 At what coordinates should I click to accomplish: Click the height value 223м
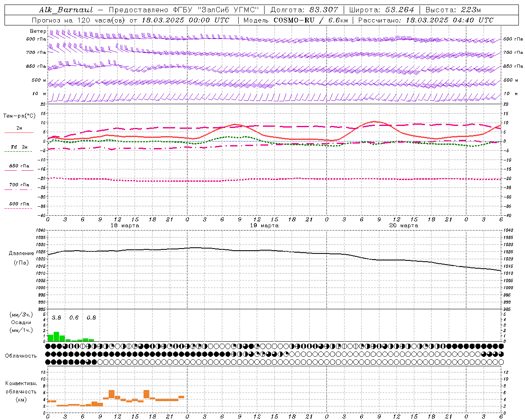tap(470, 10)
